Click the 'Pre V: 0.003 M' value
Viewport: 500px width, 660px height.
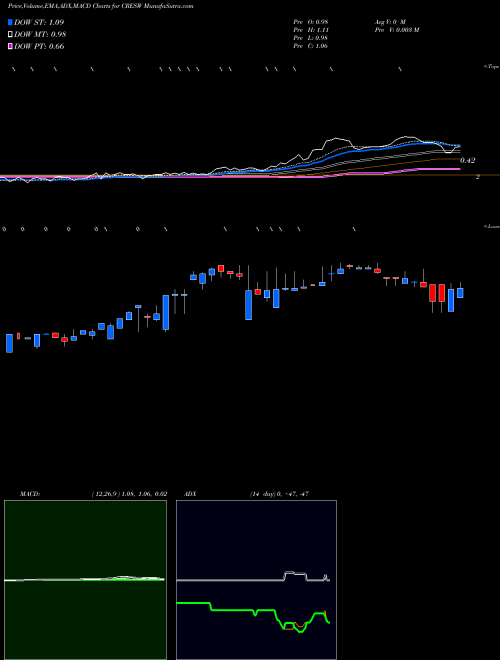(x=396, y=30)
